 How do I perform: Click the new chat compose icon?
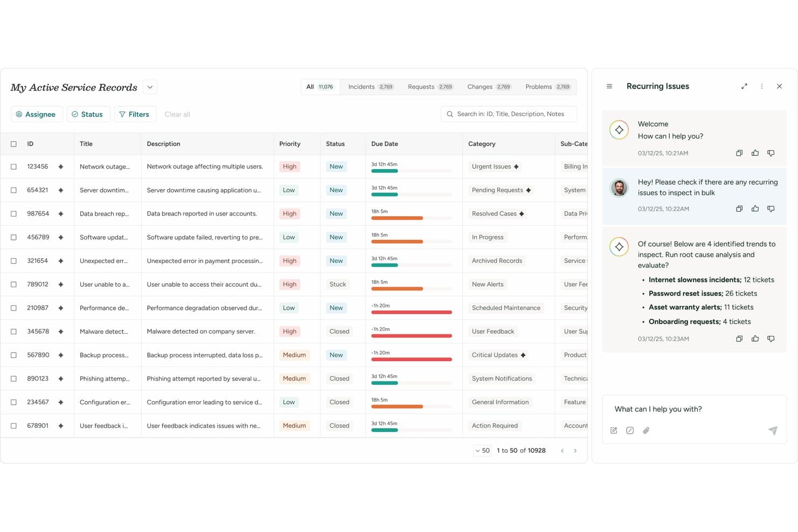[x=614, y=430]
